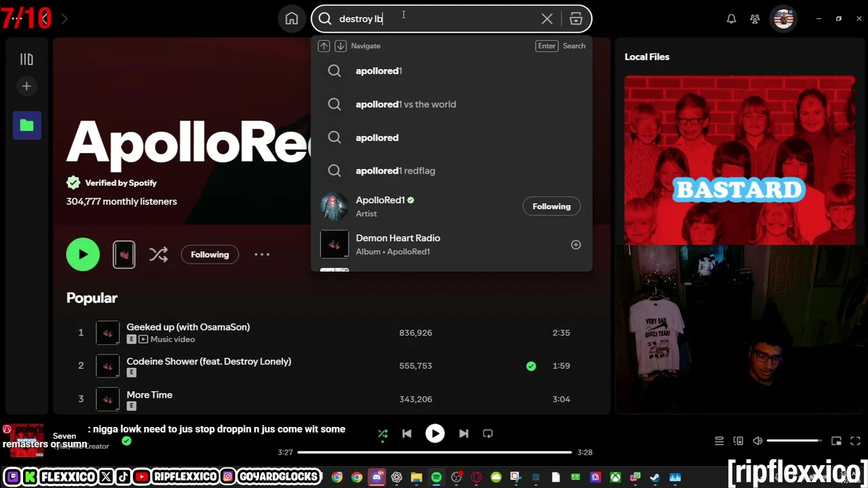Viewport: 868px width, 488px height.
Task: Open File Explorer from the taskbar
Action: [416, 477]
